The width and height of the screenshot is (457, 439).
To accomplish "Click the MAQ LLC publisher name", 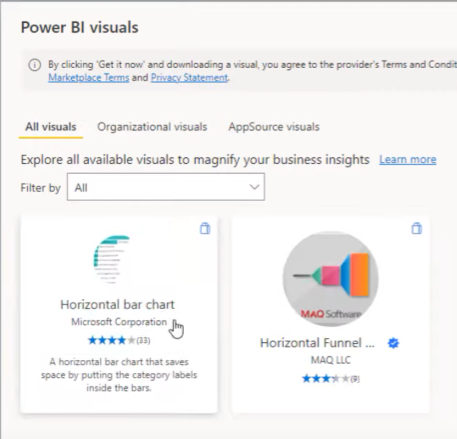I will coord(331,360).
